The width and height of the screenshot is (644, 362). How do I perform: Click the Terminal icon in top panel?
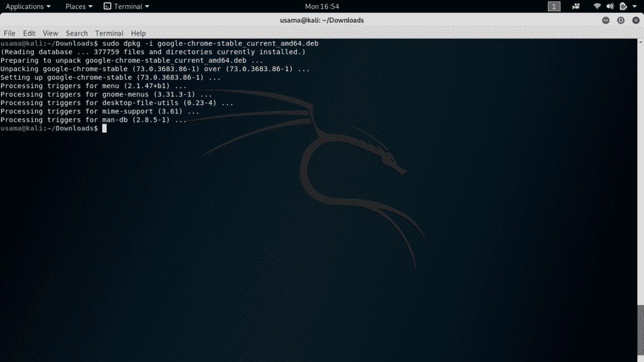107,7
